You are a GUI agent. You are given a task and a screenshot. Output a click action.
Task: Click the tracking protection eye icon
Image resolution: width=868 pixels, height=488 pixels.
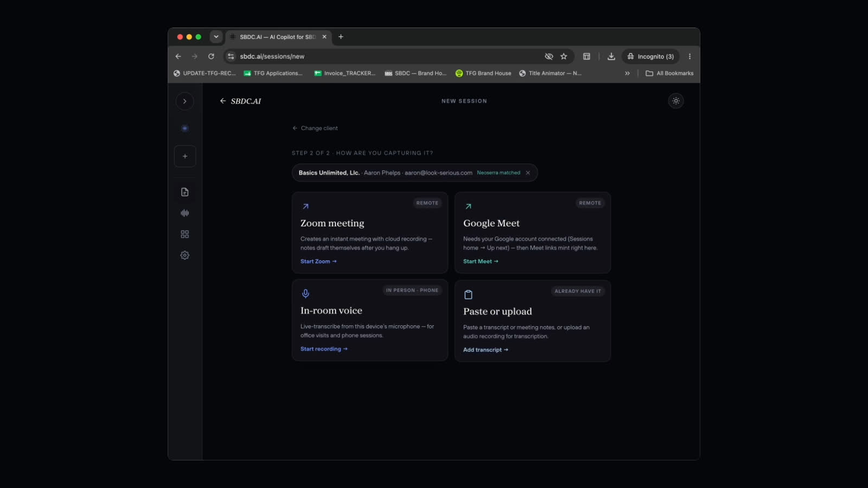pyautogui.click(x=549, y=56)
